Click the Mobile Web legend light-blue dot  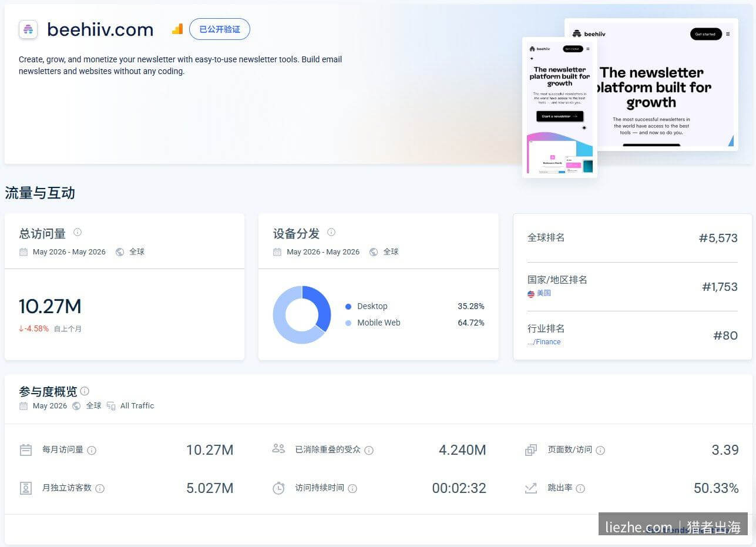[348, 323]
